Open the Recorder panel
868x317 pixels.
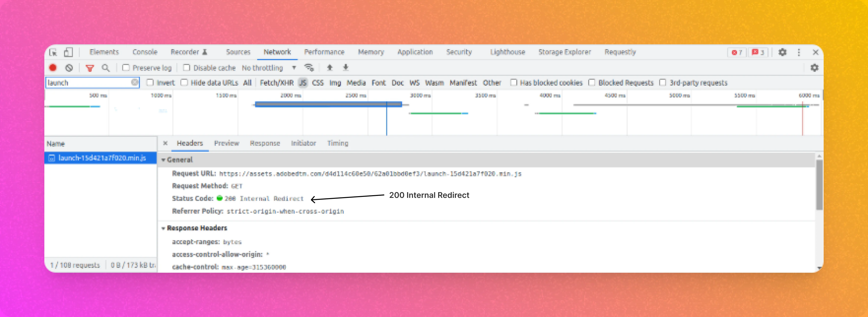click(x=185, y=52)
